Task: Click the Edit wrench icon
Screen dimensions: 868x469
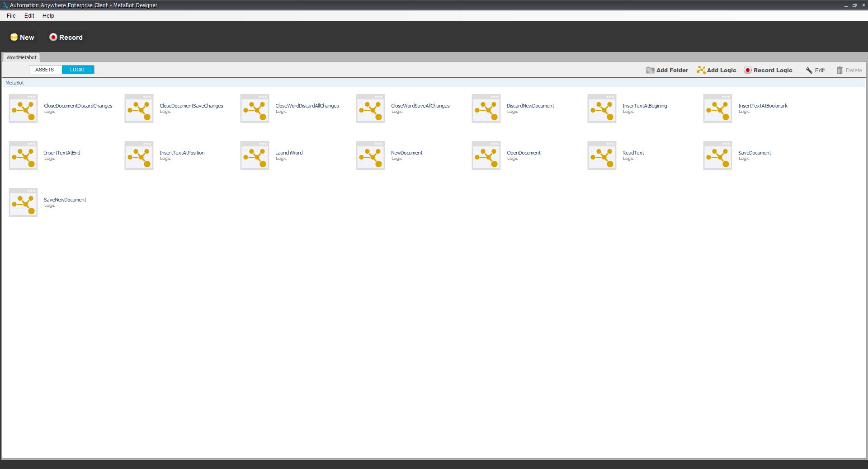Action: tap(809, 70)
